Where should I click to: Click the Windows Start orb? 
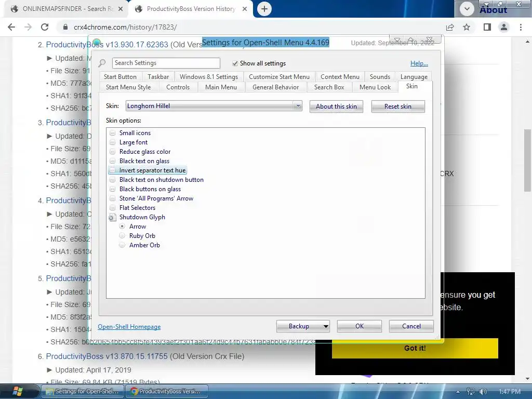(x=18, y=391)
